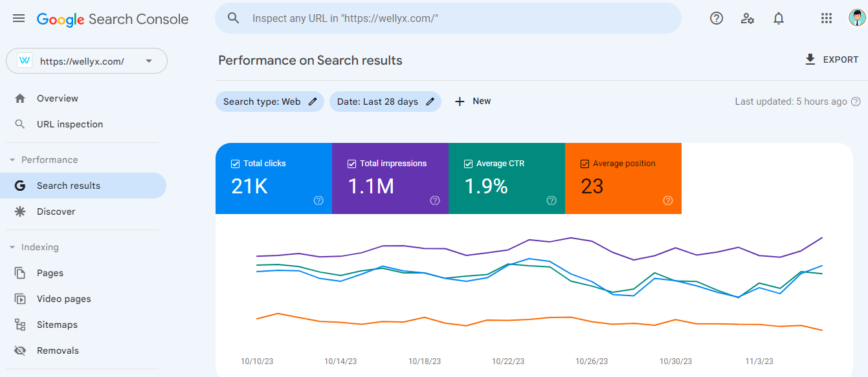Click the 10/30/23 date on chart axis
The height and width of the screenshot is (377, 868).
click(x=676, y=361)
